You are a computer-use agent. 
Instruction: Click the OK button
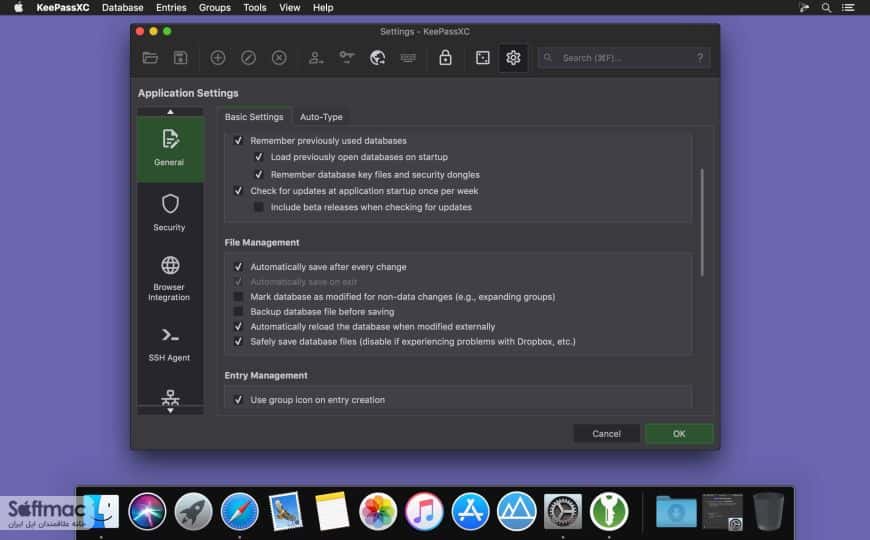[x=679, y=433]
